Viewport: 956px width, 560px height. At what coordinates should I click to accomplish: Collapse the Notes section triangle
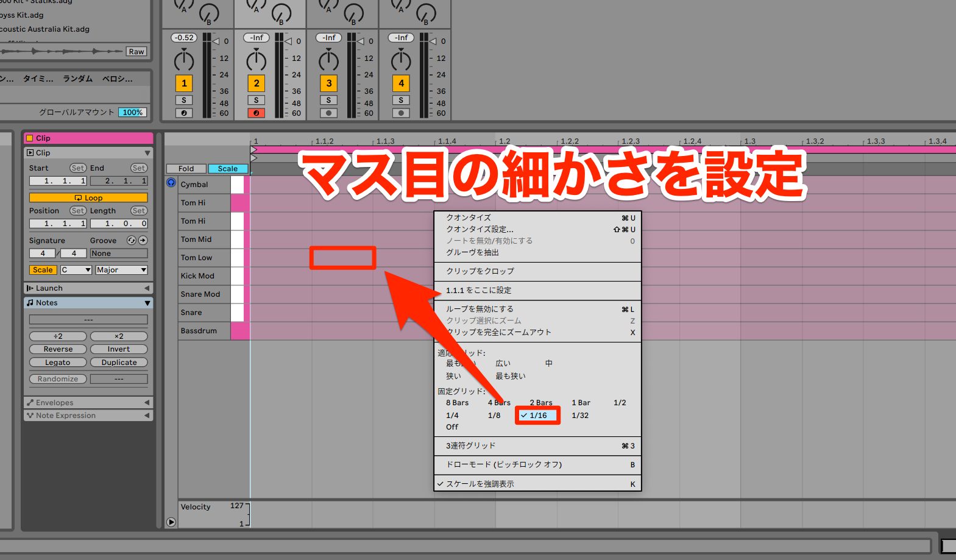[x=147, y=303]
